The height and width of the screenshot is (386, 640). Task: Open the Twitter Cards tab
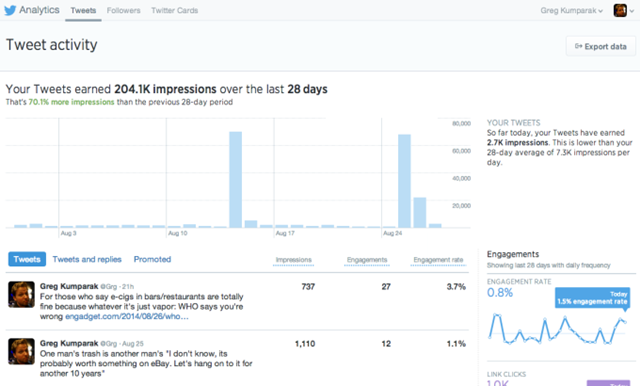pos(174,11)
